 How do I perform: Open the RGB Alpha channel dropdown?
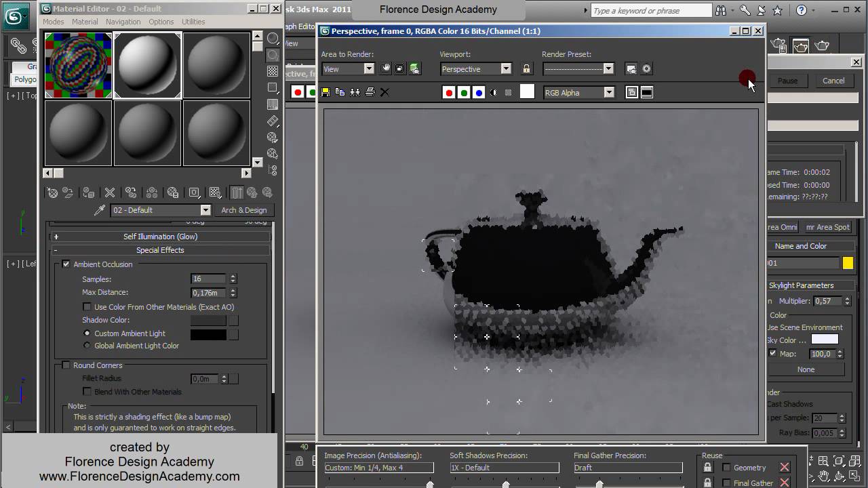coord(608,93)
